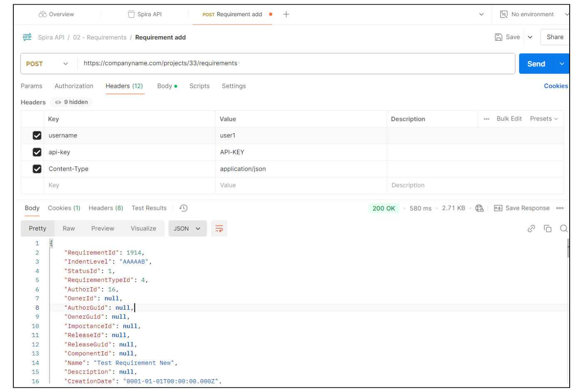Uncheck the api-key header checkbox
Viewport: 583px width, 392px height.
coord(37,152)
